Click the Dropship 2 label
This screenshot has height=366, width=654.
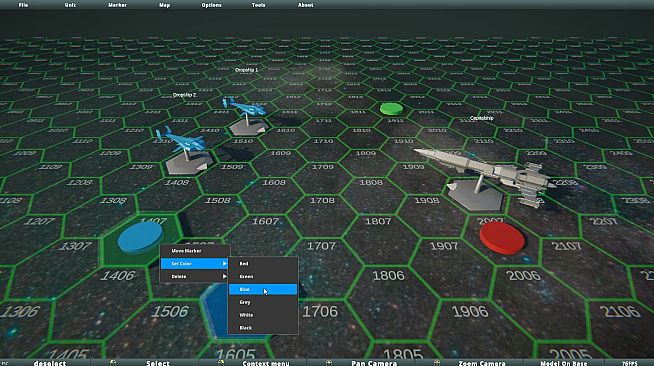(x=184, y=95)
